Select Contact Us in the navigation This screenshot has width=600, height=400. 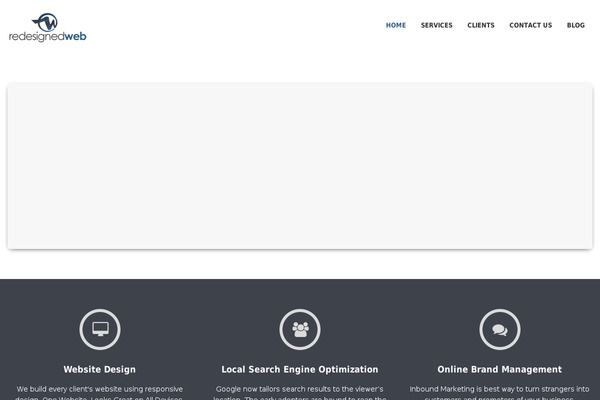pos(531,25)
